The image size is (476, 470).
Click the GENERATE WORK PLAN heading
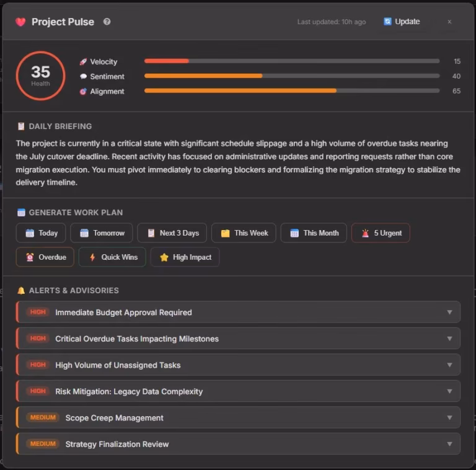76,213
